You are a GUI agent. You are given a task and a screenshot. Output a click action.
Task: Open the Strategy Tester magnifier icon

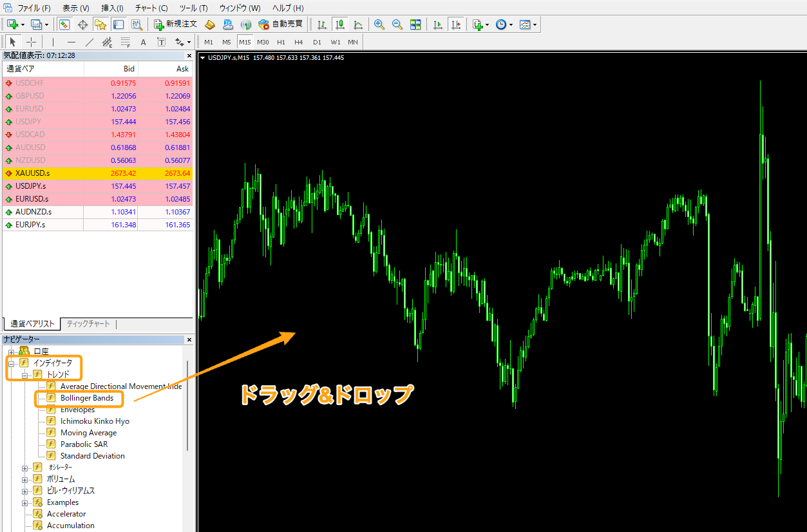137,24
